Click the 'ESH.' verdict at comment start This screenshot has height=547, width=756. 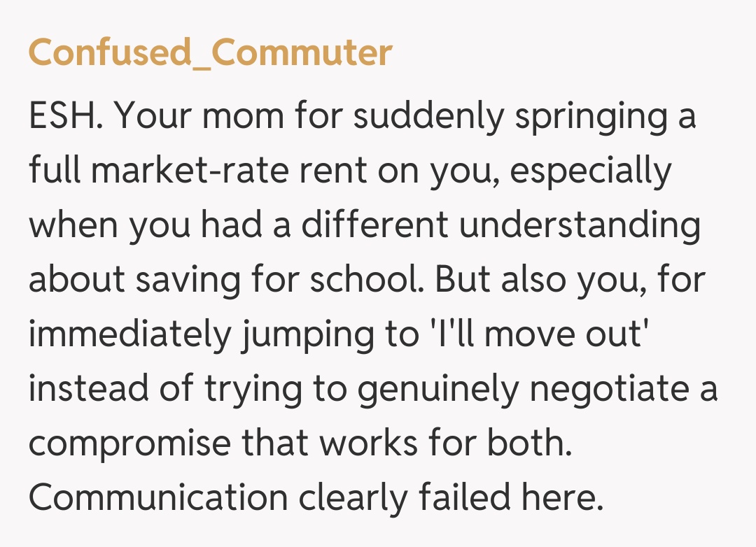click(x=66, y=117)
